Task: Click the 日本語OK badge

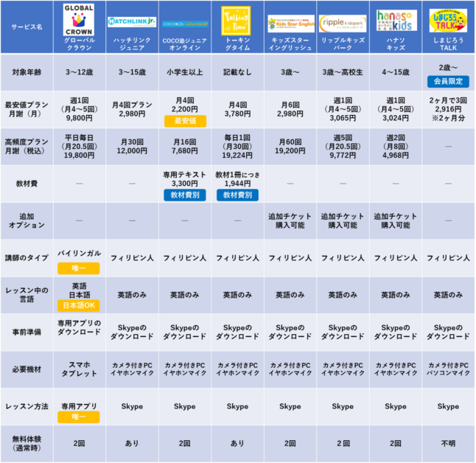Action: pos(79,304)
